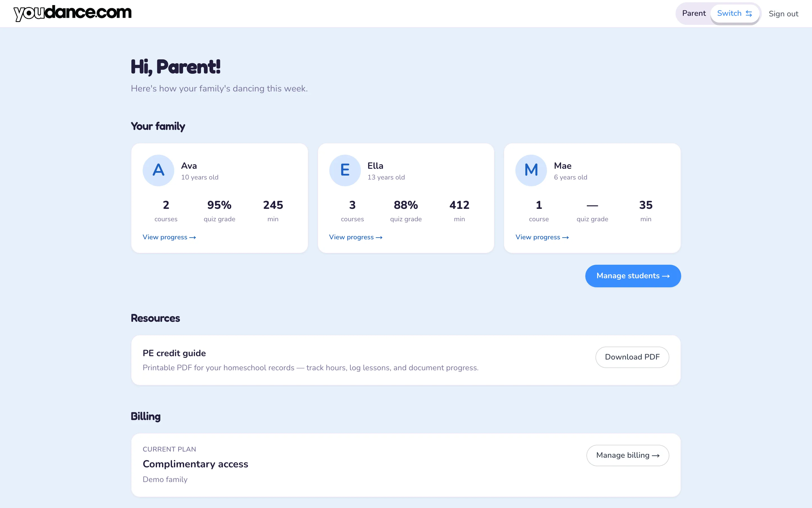The image size is (812, 508).
Task: Click Ava's 95% quiz grade
Action: coord(219,205)
